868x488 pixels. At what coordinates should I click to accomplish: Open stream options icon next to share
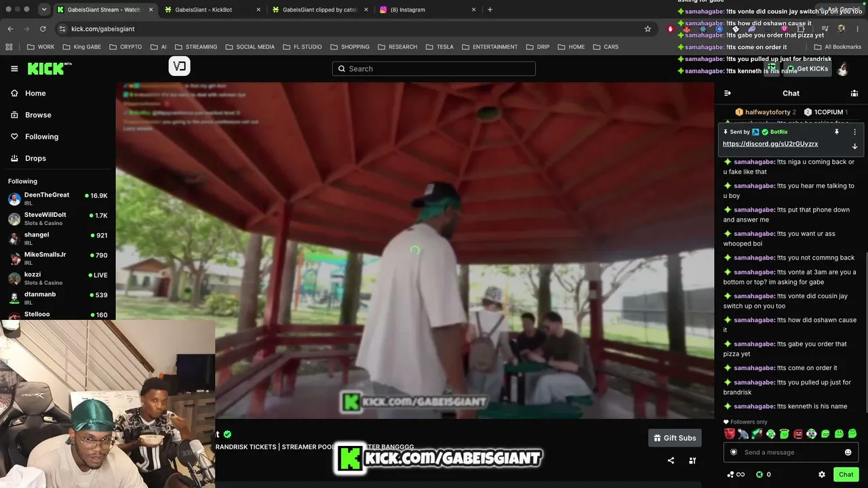tap(692, 461)
